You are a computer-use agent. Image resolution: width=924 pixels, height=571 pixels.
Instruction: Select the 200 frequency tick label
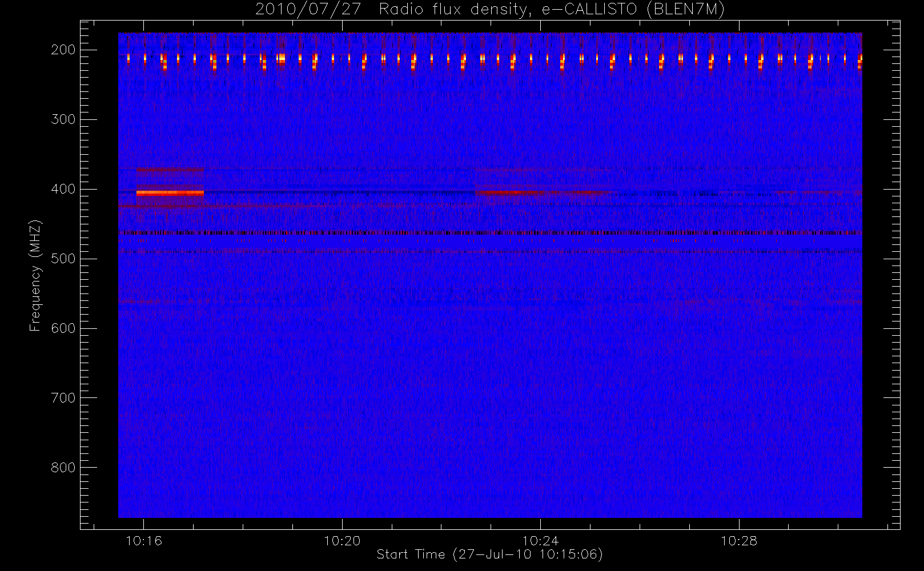click(x=63, y=50)
